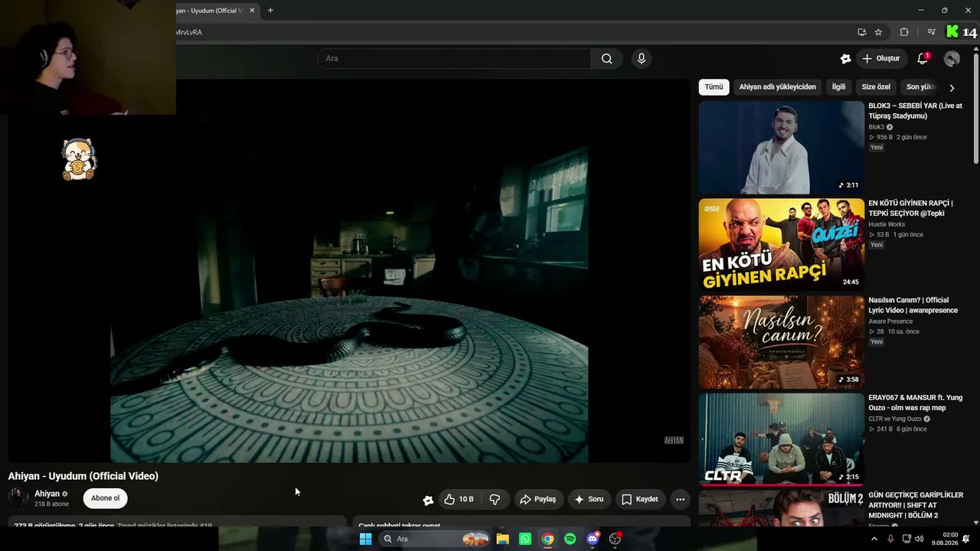Screen dimensions: 980x551
Task: Open GÜN GEÇTİKÇE GARİPLİKLER ARTIYOR video title
Action: pyautogui.click(x=916, y=505)
